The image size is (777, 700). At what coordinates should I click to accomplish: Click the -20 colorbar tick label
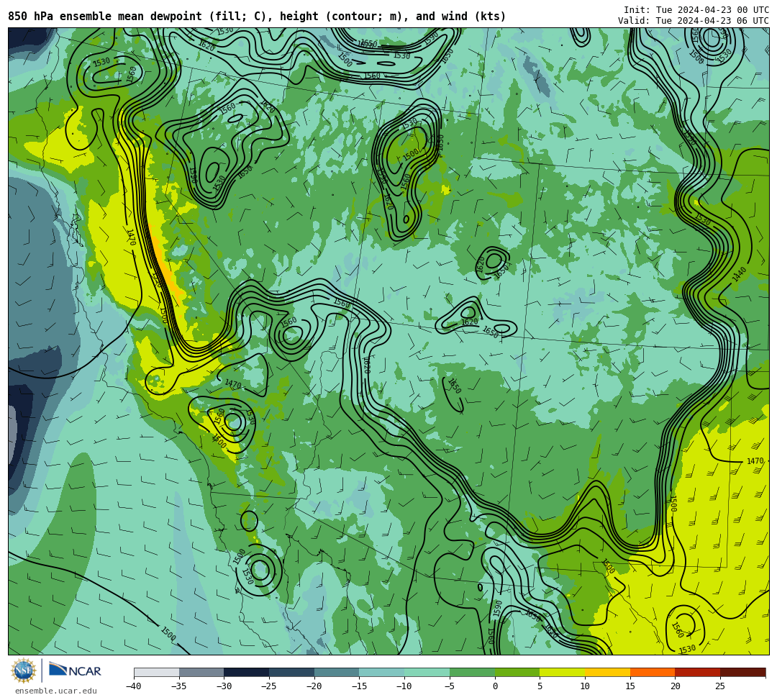click(x=314, y=686)
